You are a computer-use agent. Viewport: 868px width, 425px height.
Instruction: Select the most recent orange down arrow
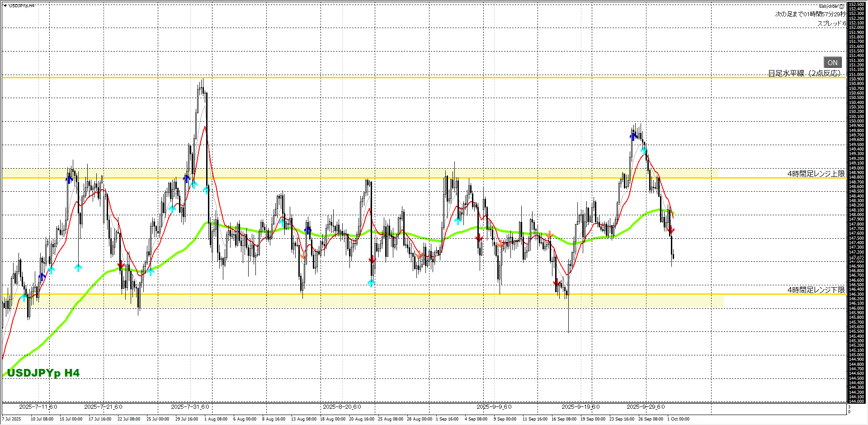tap(549, 235)
